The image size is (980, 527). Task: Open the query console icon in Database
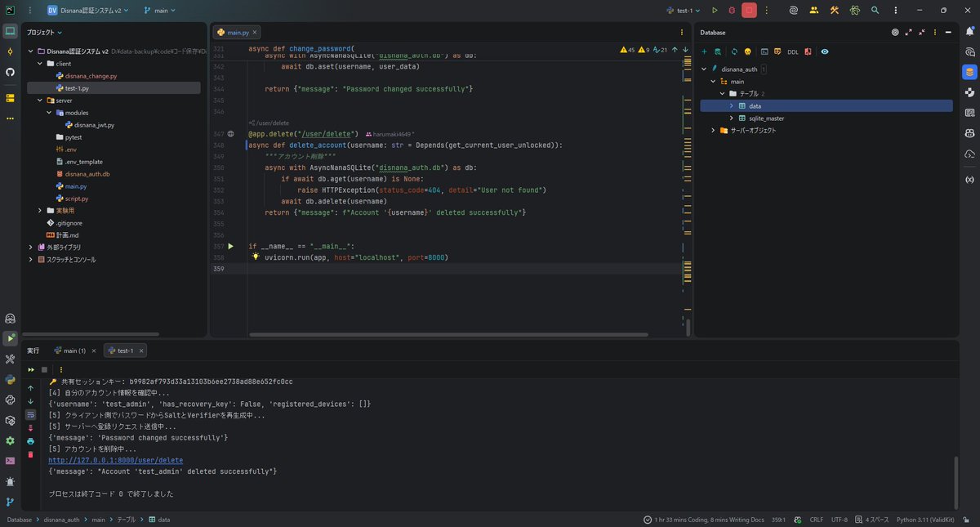click(x=764, y=51)
